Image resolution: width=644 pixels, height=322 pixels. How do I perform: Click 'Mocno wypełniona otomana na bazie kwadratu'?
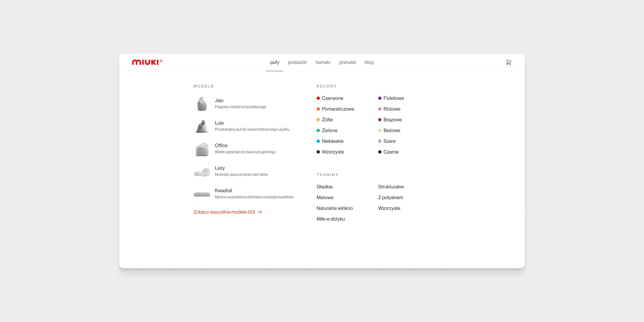[x=254, y=197]
